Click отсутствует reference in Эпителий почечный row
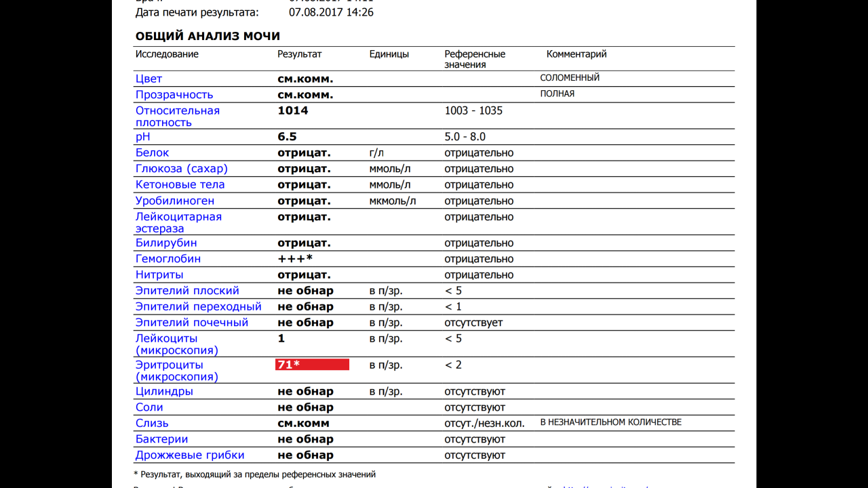Image resolution: width=868 pixels, height=488 pixels. [474, 323]
